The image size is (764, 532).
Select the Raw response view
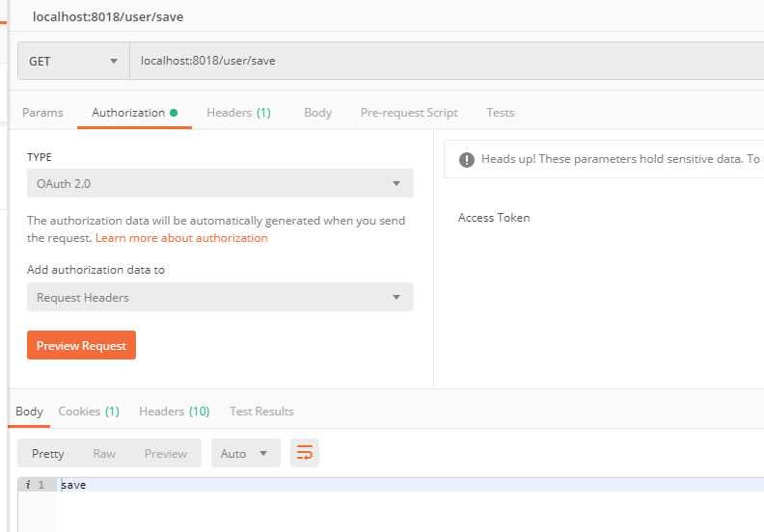click(104, 454)
